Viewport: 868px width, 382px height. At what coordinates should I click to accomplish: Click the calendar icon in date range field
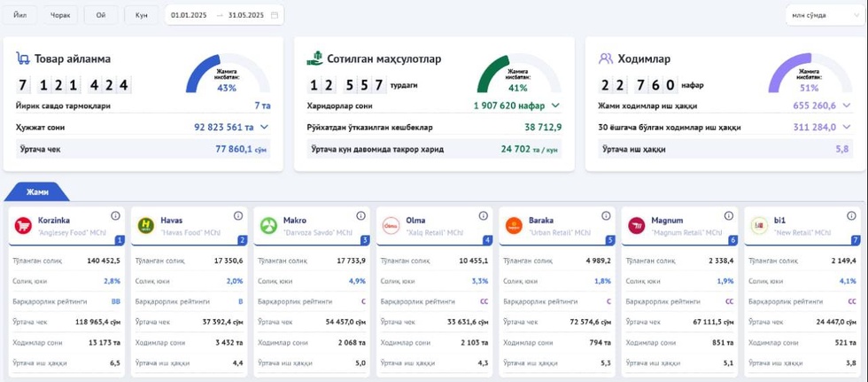[x=275, y=15]
